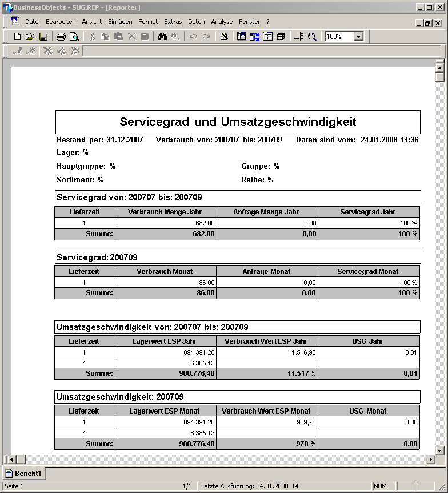The height and width of the screenshot is (493, 448).
Task: Click the magnifier zoom icon
Action: pos(312,37)
